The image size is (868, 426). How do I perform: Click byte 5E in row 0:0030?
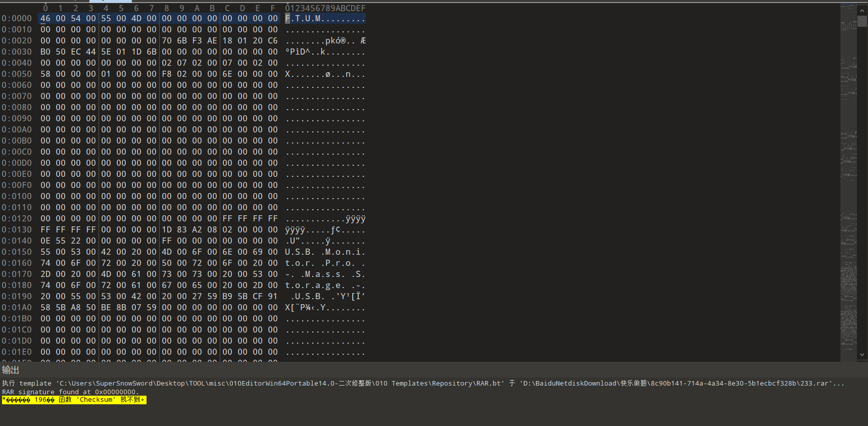click(x=106, y=52)
